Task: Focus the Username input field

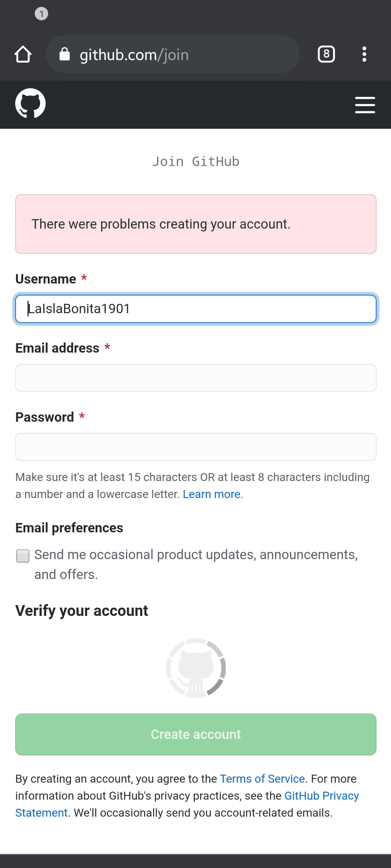Action: (x=196, y=309)
